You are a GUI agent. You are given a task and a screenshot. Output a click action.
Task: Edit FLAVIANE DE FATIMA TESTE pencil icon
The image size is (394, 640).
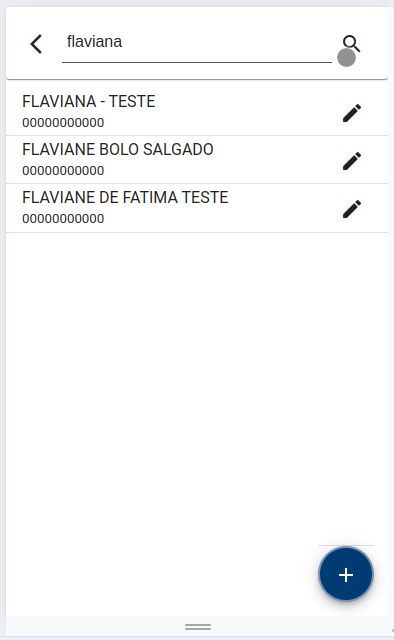click(x=352, y=209)
